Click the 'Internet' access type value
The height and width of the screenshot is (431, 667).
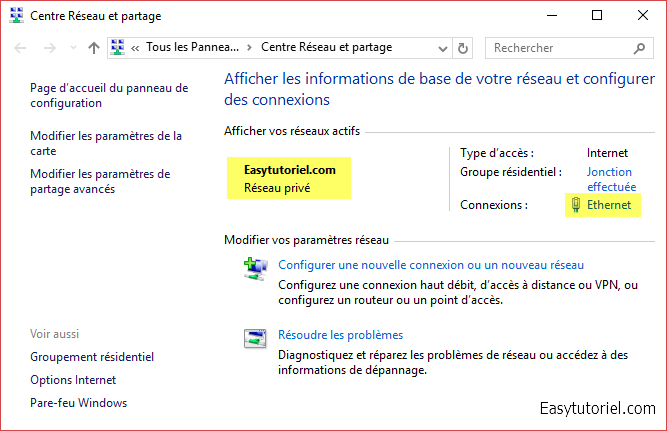(607, 153)
